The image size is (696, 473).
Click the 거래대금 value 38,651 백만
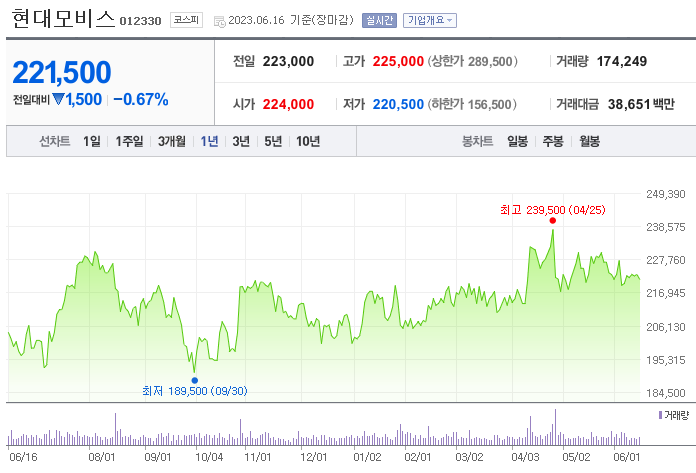point(641,104)
